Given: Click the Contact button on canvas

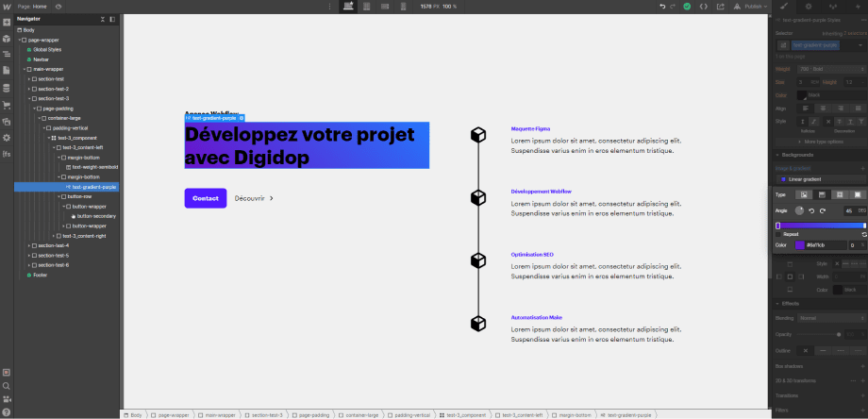Looking at the screenshot, I should (206, 198).
